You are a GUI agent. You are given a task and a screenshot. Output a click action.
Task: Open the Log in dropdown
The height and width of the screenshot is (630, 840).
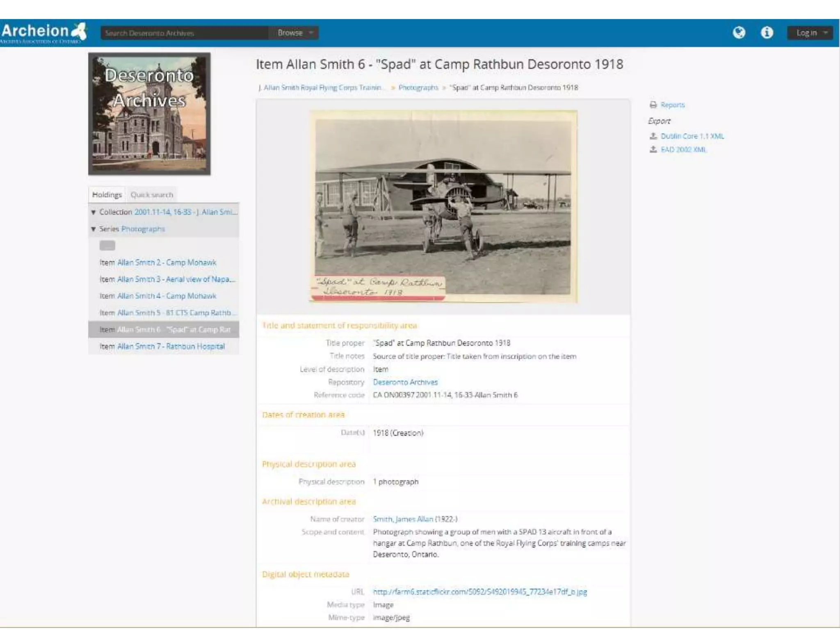[810, 33]
